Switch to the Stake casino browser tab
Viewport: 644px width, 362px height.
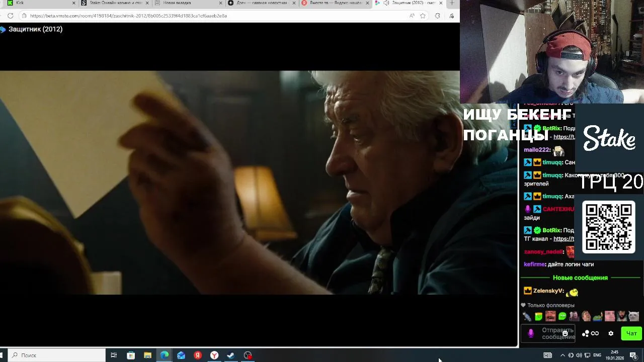coord(114,3)
